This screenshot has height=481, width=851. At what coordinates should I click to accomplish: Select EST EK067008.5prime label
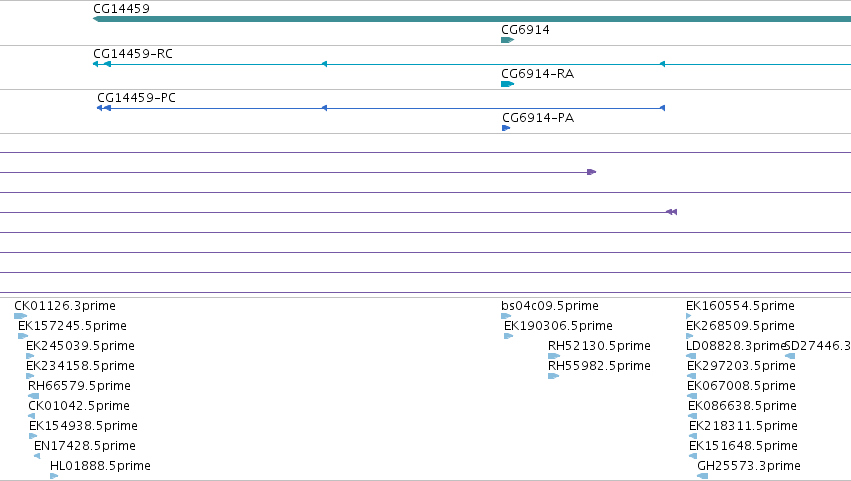pos(741,386)
